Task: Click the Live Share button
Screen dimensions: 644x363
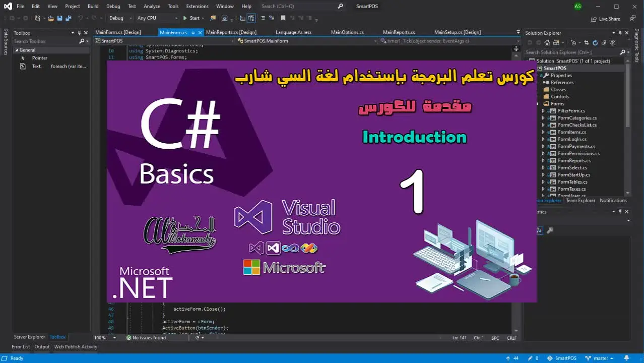Action: click(x=606, y=19)
